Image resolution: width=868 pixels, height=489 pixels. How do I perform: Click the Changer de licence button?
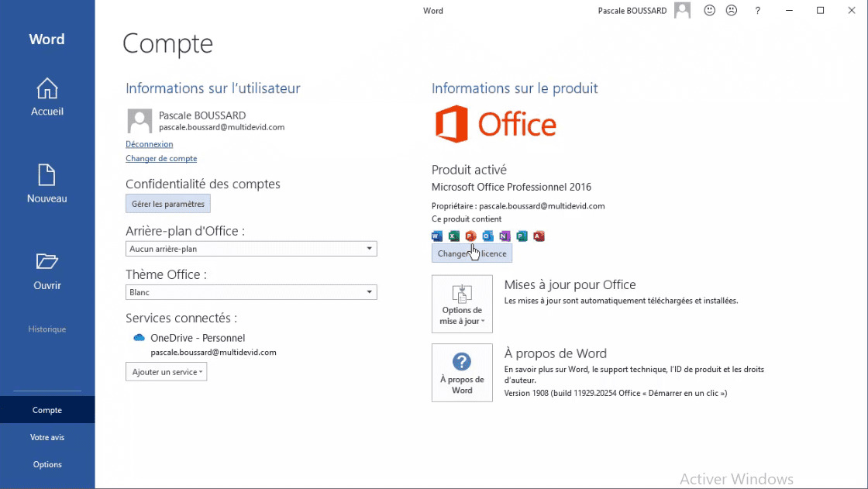point(471,253)
